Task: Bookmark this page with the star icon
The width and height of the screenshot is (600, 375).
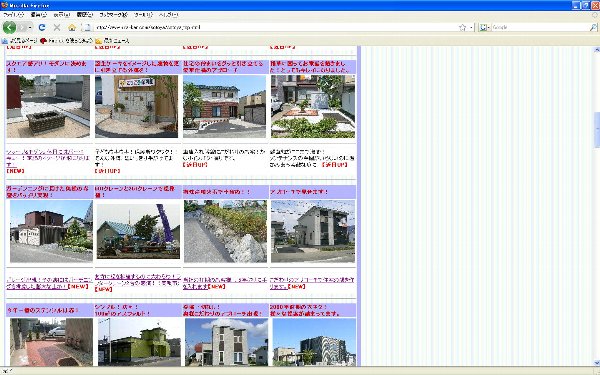Action: (463, 27)
